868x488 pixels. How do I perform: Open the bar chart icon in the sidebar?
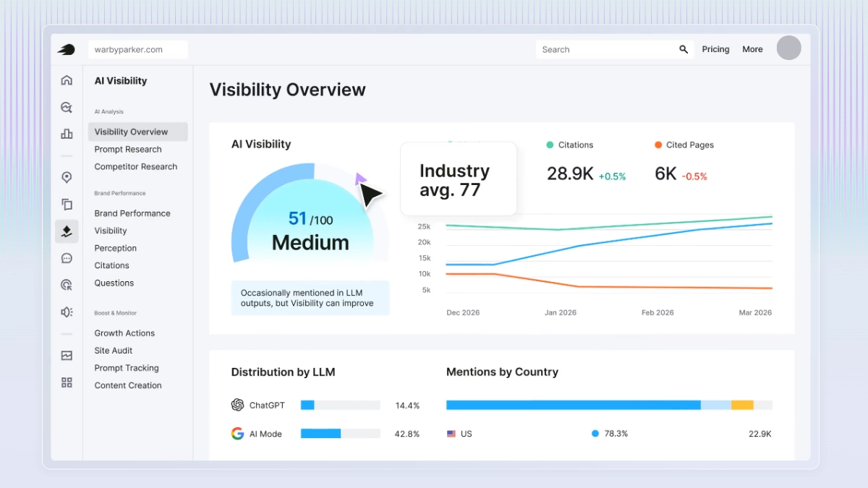click(x=67, y=134)
